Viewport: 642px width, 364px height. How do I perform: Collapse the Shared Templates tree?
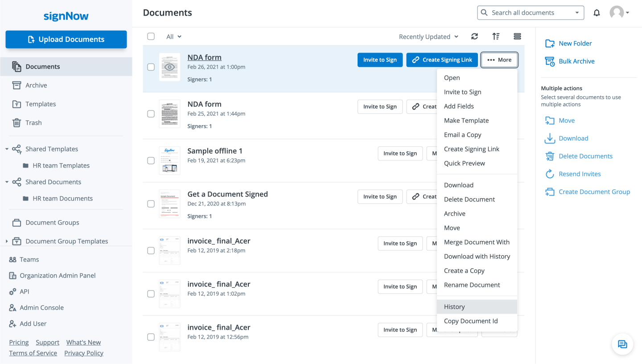pyautogui.click(x=7, y=149)
